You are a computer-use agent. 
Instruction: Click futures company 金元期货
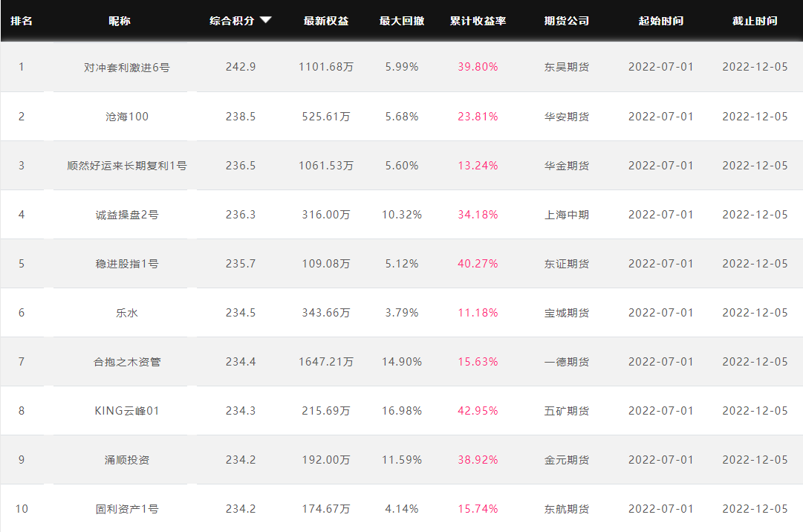click(x=566, y=460)
